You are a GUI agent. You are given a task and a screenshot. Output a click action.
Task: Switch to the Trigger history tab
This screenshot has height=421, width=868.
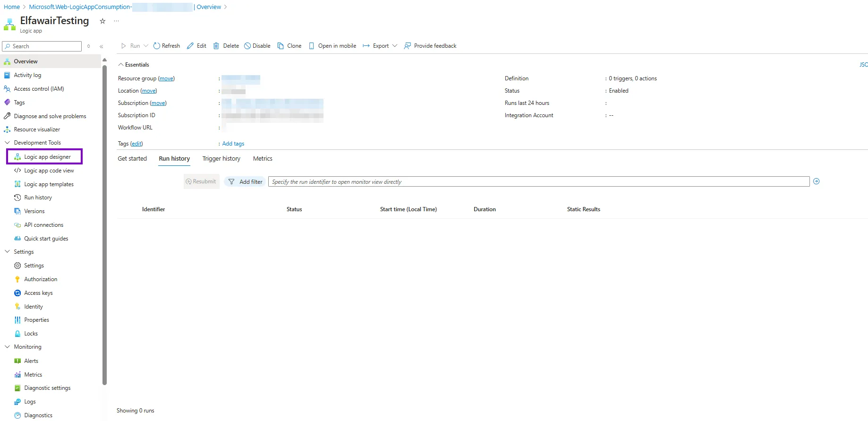point(221,159)
